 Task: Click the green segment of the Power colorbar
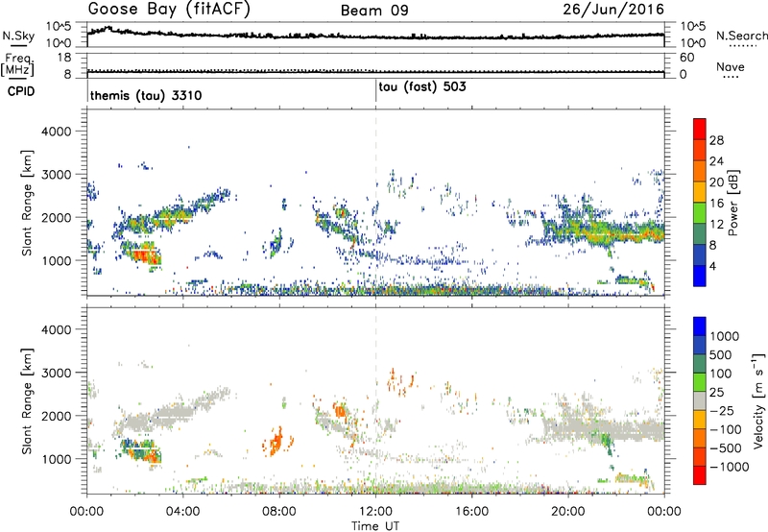tap(700, 212)
